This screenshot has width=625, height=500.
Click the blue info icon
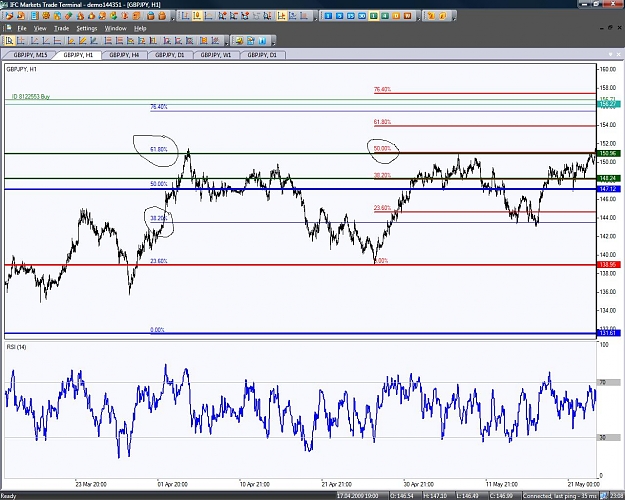[x=262, y=40]
